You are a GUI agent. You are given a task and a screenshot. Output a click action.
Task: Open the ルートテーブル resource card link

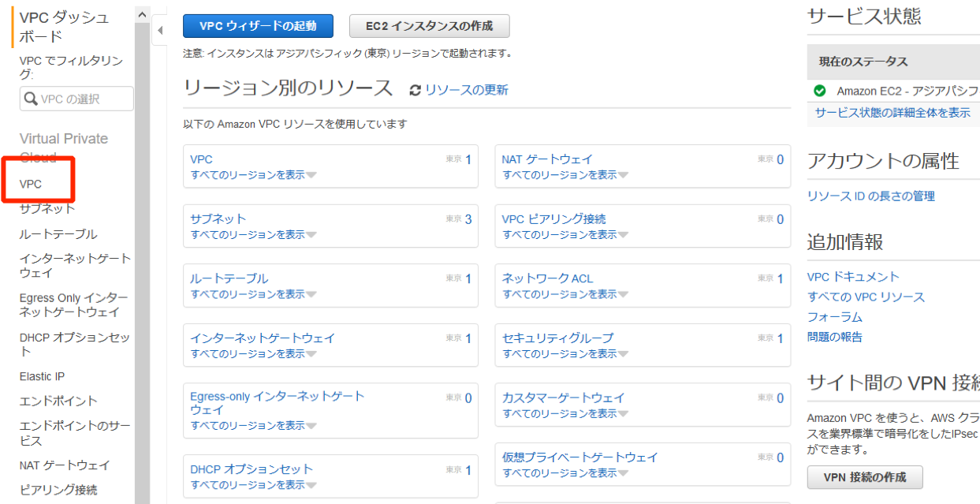[229, 278]
